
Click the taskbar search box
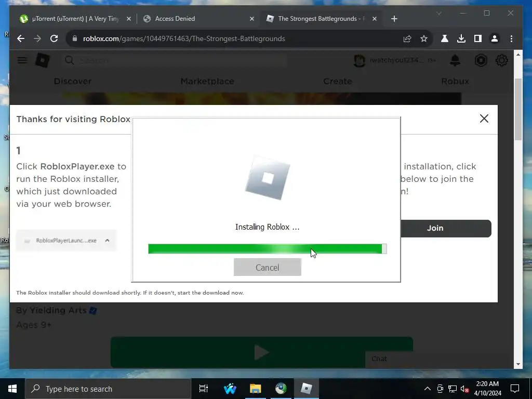point(108,389)
